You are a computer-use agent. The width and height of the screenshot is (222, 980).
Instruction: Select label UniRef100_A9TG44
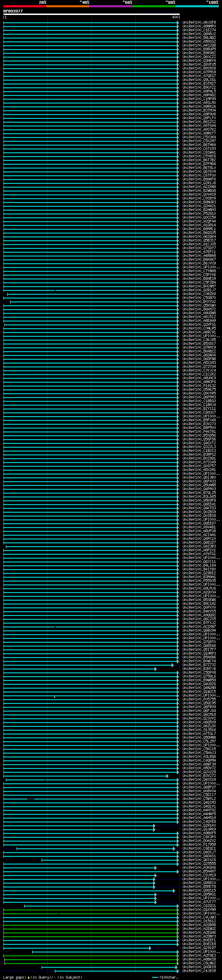tap(199, 125)
